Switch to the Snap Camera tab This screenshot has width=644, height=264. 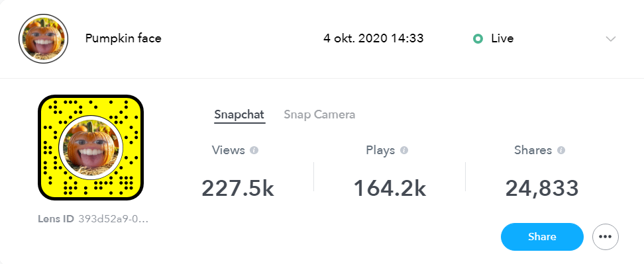click(x=319, y=114)
